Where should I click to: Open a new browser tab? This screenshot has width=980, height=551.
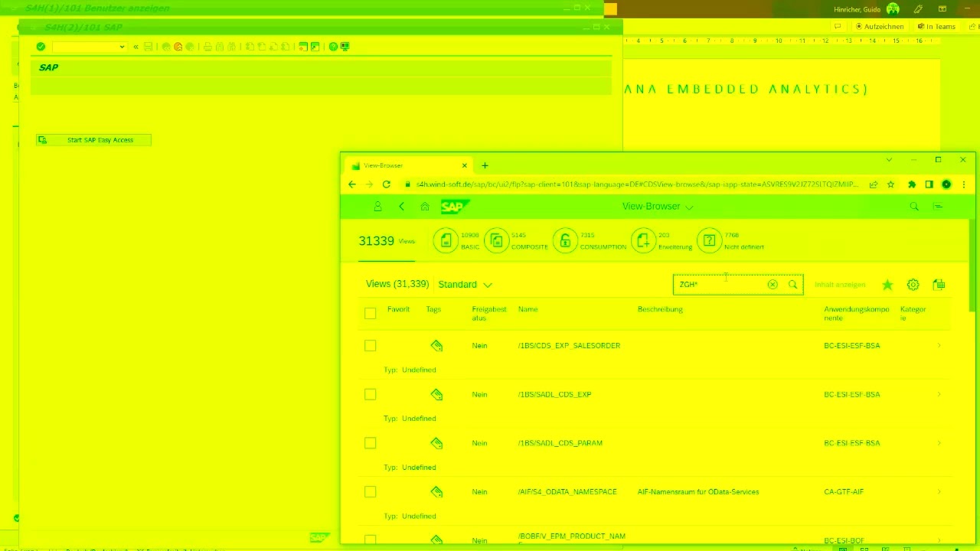485,165
